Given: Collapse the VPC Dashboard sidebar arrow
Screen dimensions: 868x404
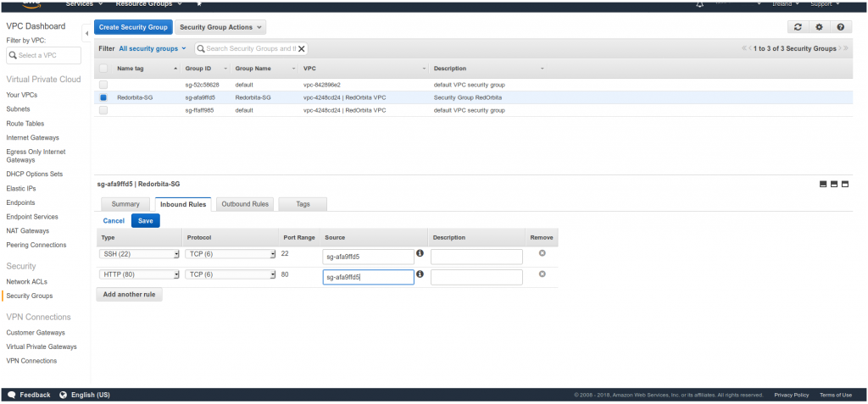Looking at the screenshot, I should (x=86, y=33).
